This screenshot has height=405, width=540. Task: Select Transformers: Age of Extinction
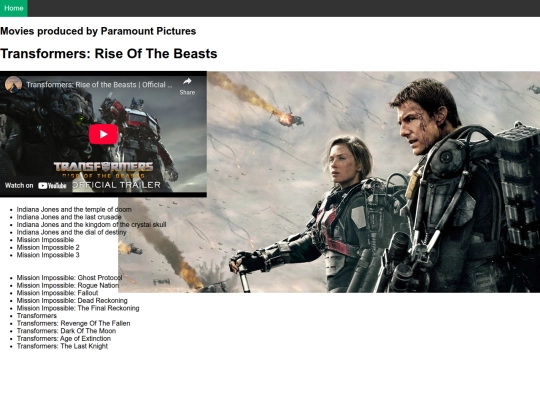coord(64,338)
